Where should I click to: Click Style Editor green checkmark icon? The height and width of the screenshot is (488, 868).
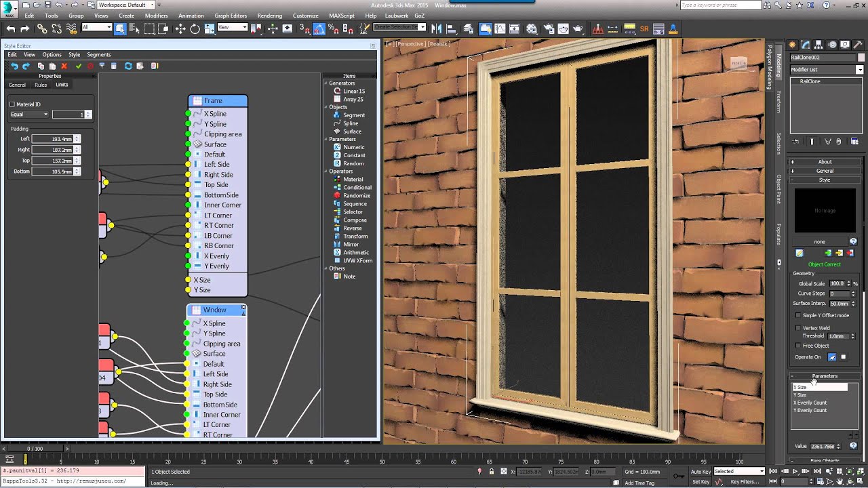tap(79, 66)
